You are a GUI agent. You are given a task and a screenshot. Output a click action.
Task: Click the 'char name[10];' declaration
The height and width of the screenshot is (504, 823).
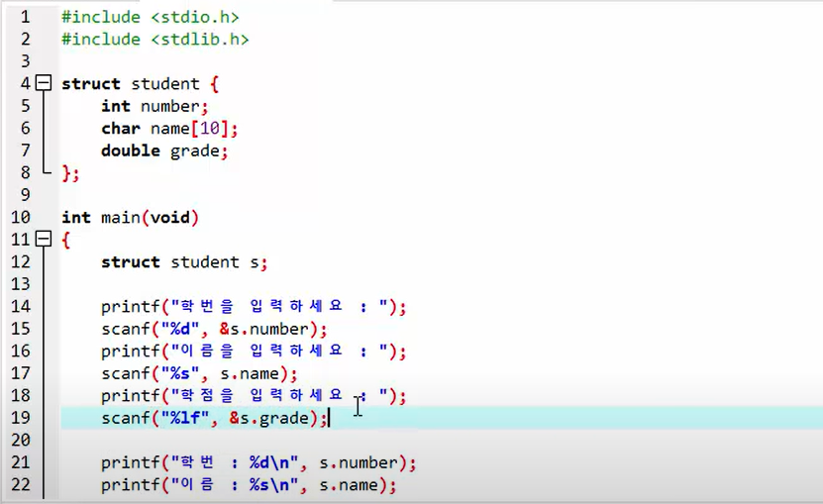click(169, 129)
